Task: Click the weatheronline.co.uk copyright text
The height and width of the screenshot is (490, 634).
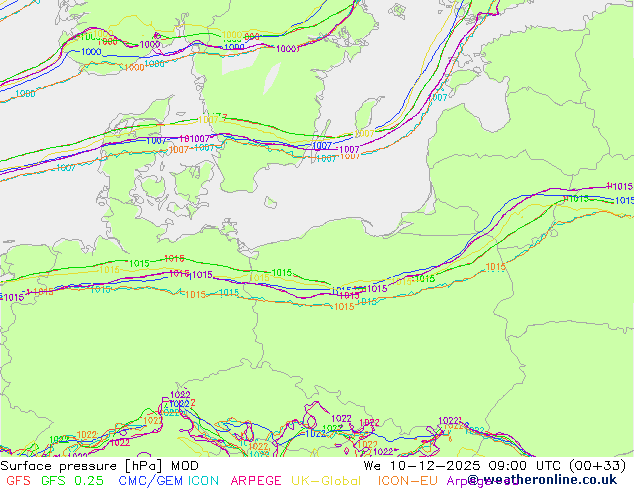Action: (543, 480)
